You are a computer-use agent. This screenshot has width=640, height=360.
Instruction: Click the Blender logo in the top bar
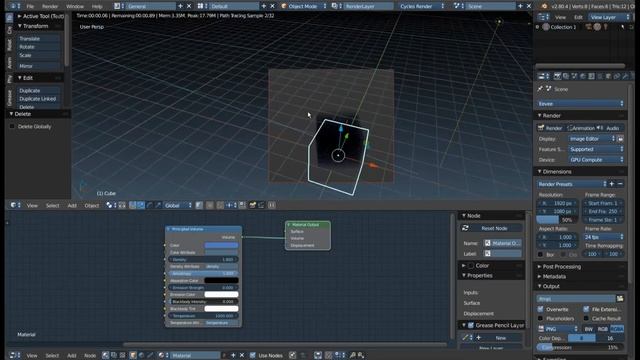point(544,6)
